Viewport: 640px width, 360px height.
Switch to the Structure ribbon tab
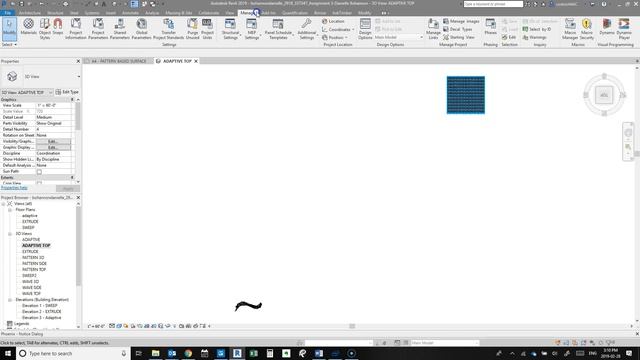coord(55,13)
